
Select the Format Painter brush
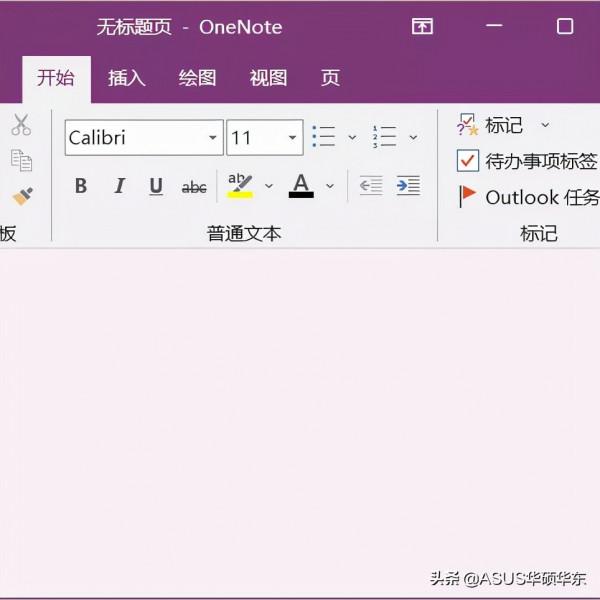23,196
